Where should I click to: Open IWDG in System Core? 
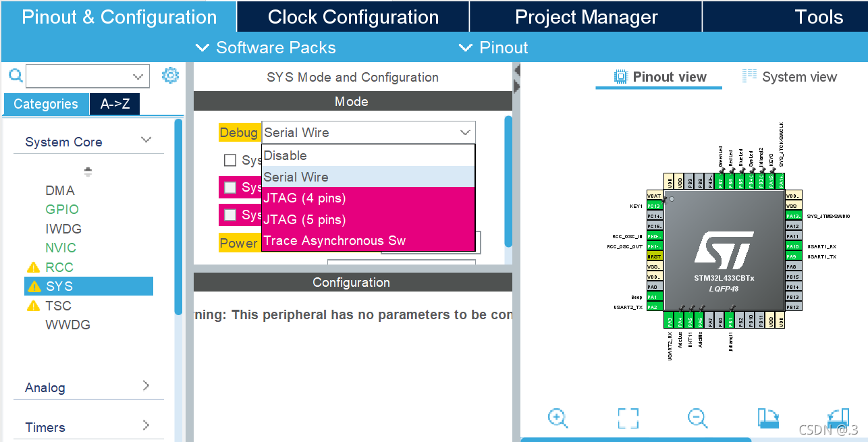tap(63, 229)
